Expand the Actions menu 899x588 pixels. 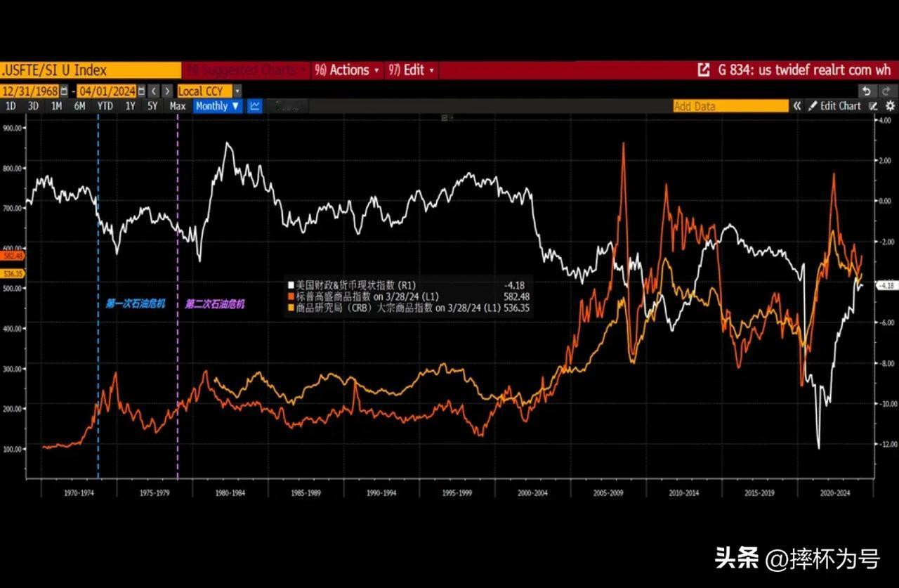(x=347, y=70)
